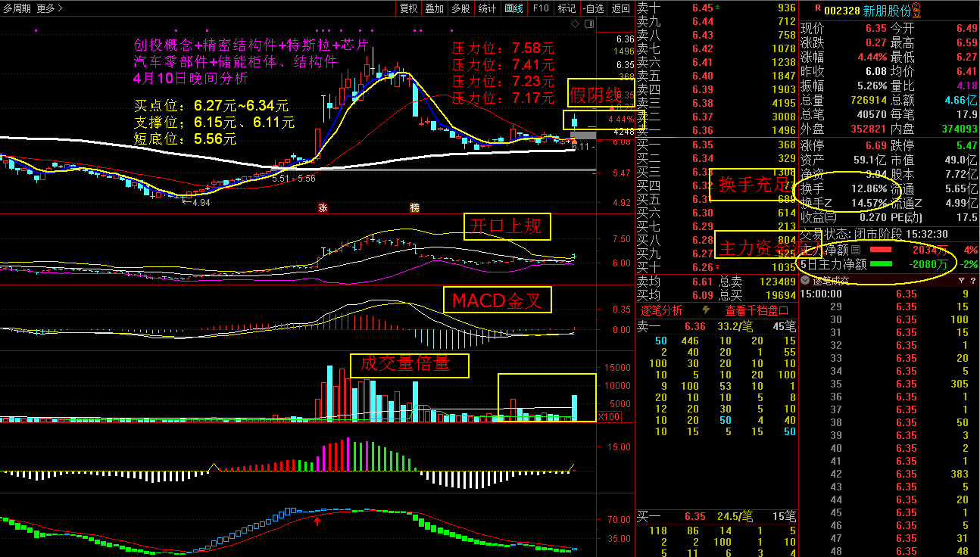Screen dimensions: 980x557
Task: Click the red down arrow beside 买十
Action: pyautogui.click(x=717, y=267)
